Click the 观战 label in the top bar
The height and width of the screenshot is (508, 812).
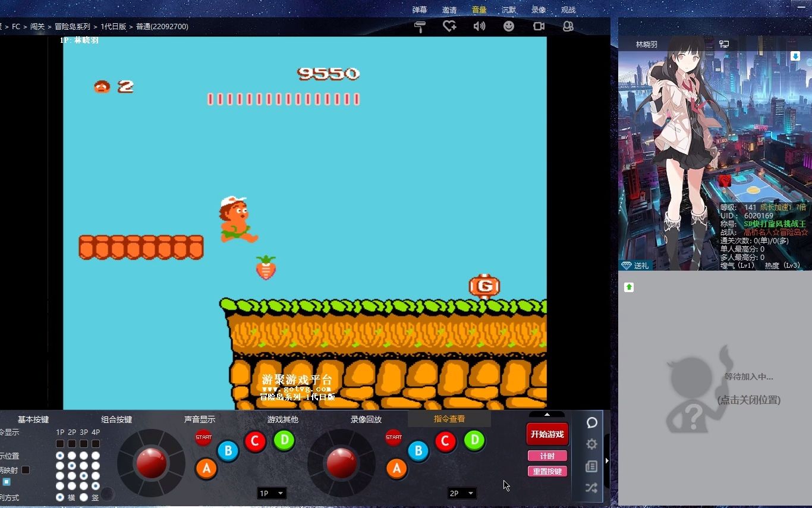point(568,10)
